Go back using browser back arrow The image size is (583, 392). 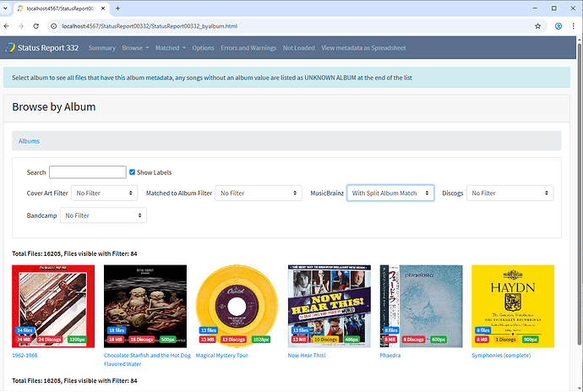point(6,26)
